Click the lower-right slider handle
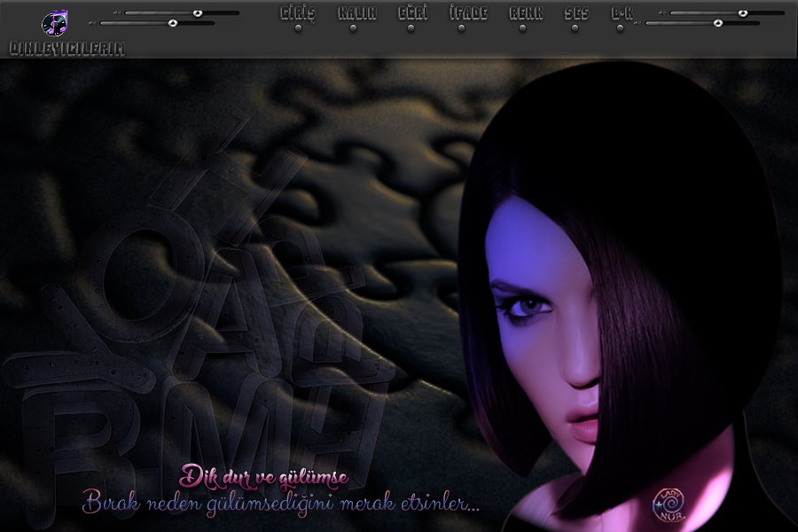The image size is (798, 532). 717,23
